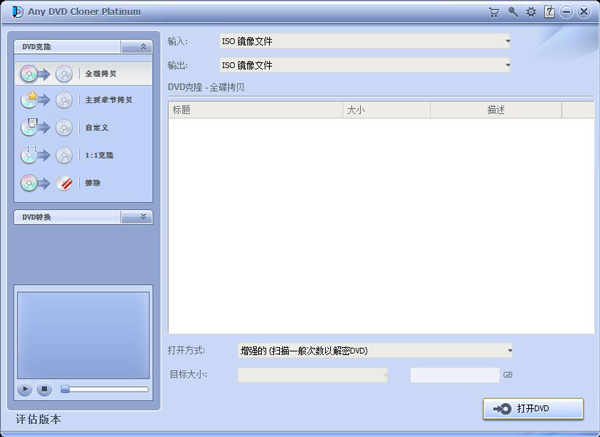Click the register key icon
This screenshot has height=437, width=600.
(x=513, y=12)
